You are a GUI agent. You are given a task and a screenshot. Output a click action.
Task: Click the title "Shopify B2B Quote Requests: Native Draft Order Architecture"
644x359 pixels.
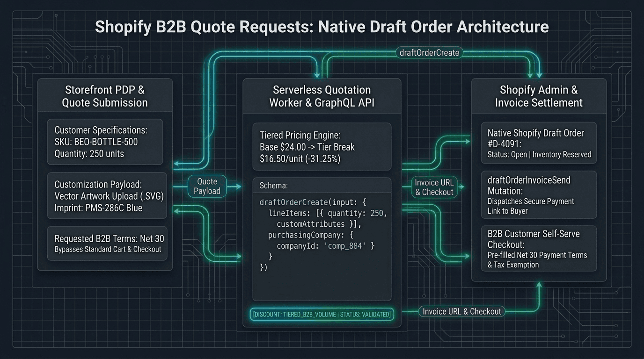click(x=322, y=27)
